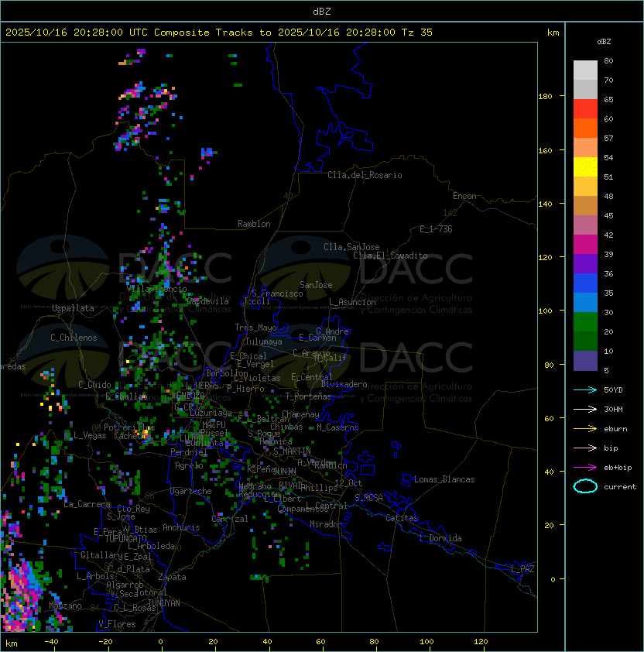This screenshot has height=652, width=644.
Task: Click the 'dBZ' heading above the color scale
Action: (x=604, y=42)
